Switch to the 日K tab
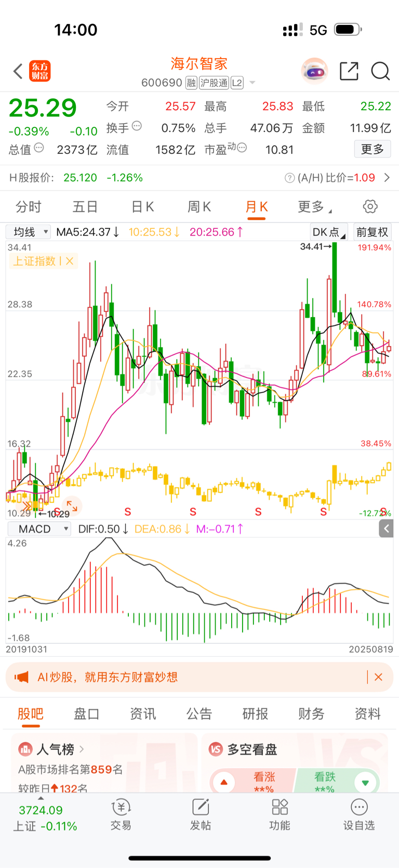 tap(142, 207)
